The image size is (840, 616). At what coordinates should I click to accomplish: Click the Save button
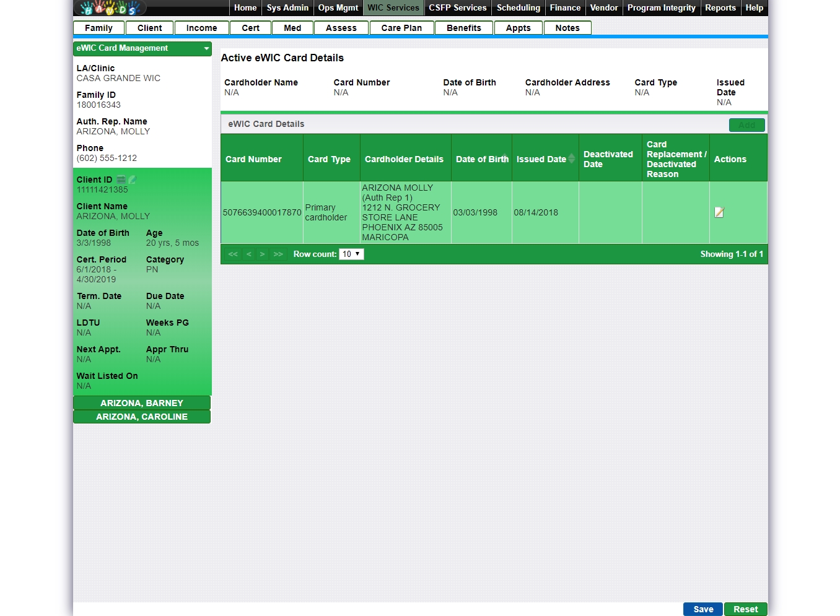[x=702, y=609]
